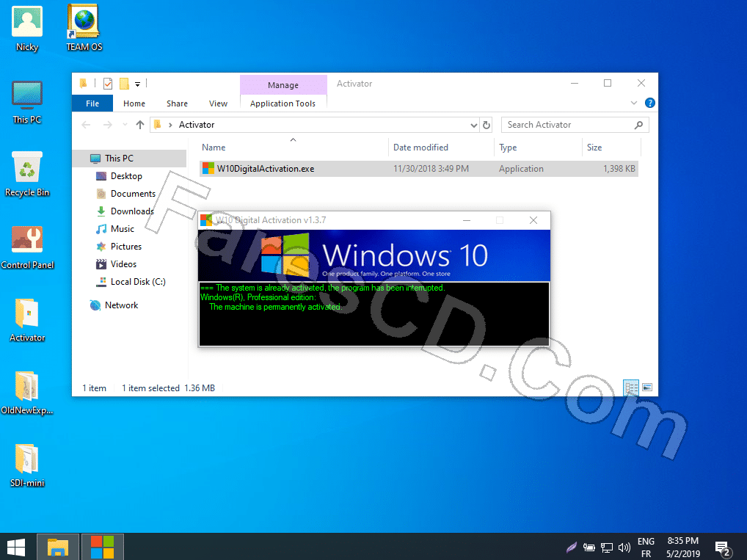
Task: Expand the Explorer ribbon with chevron
Action: [x=633, y=103]
